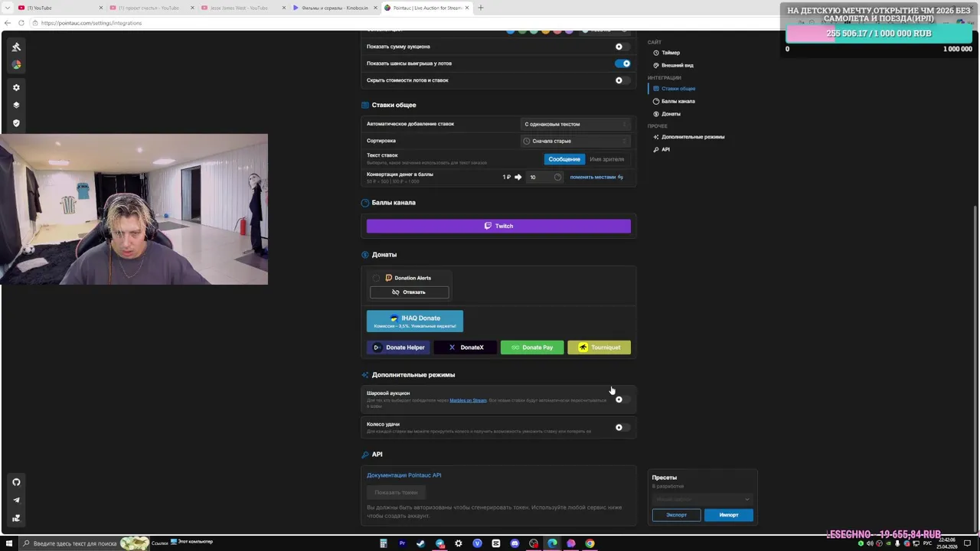Open settings gear in left sidebar

(16, 87)
